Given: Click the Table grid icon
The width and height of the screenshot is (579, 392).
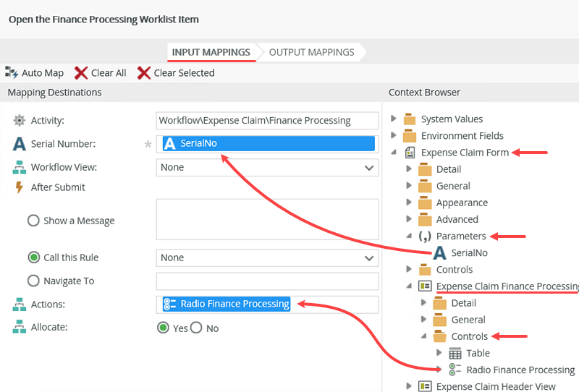Looking at the screenshot, I should pyautogui.click(x=455, y=353).
